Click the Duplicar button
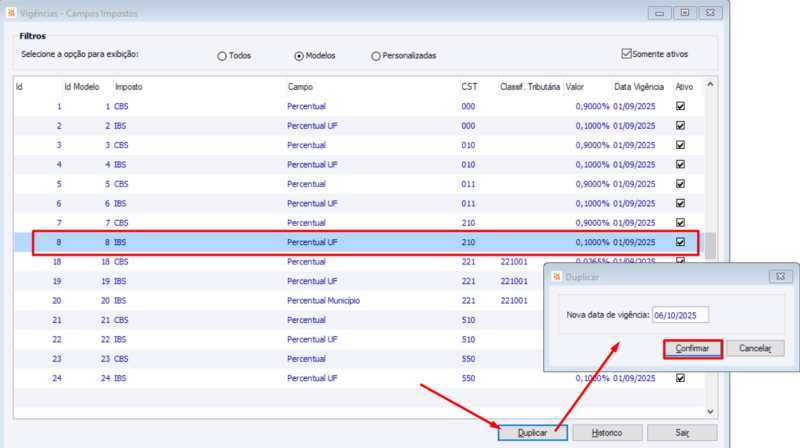This screenshot has height=448, width=800. (533, 433)
